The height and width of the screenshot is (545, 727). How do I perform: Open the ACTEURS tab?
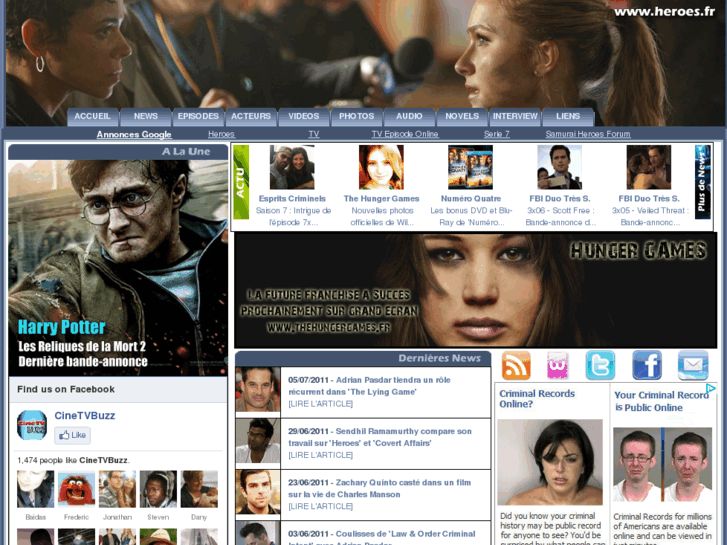click(251, 116)
